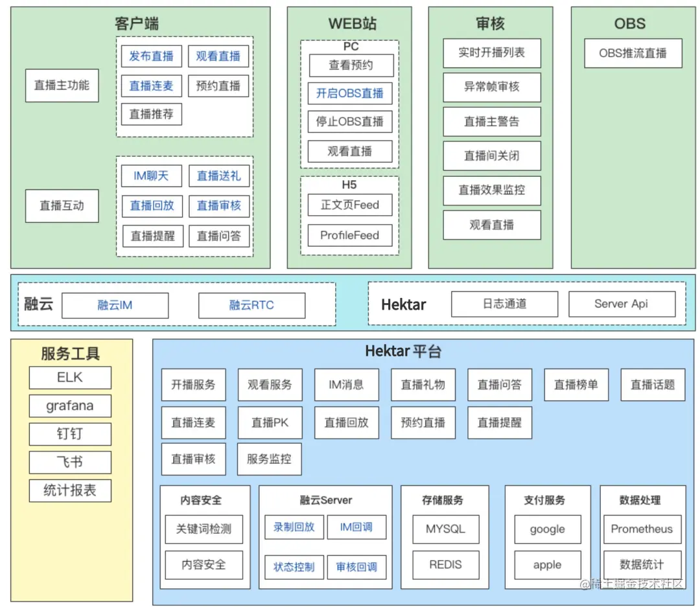Open the 实时开播列表 in 审核
Image resolution: width=700 pixels, height=607 pixels.
491,53
